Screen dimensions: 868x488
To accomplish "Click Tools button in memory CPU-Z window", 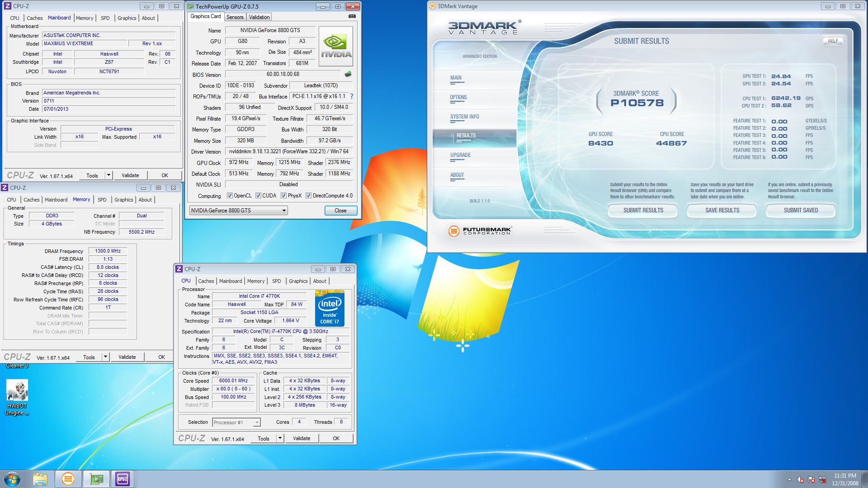I will tap(89, 357).
